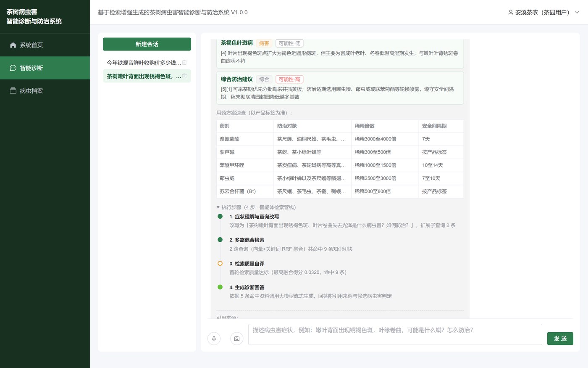Click the step 2 多路混合检索 marker dot

[220, 240]
